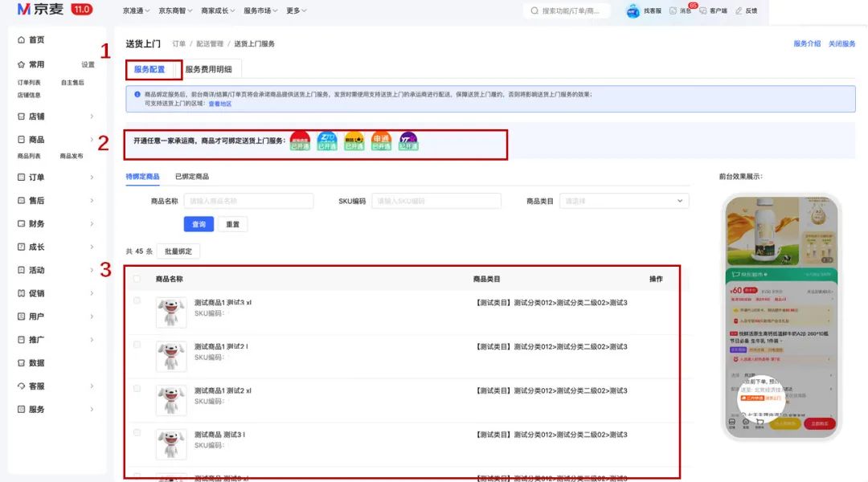Expand the 促销 sidebar chevron
Screen dimensions: 868x482
click(92, 293)
